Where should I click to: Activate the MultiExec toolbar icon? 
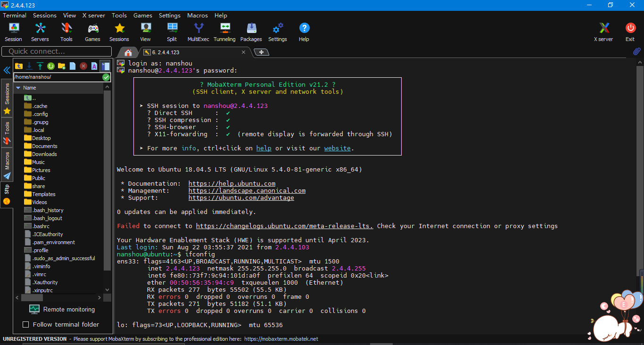[x=198, y=32]
